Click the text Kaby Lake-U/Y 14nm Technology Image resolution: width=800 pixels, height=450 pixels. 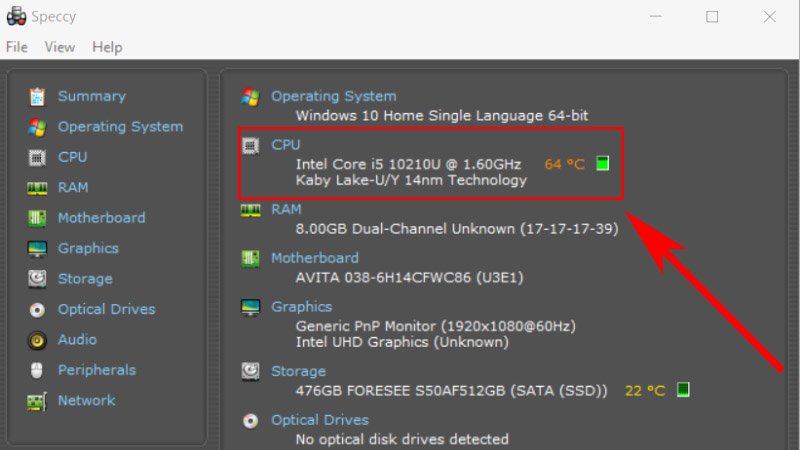tap(411, 180)
